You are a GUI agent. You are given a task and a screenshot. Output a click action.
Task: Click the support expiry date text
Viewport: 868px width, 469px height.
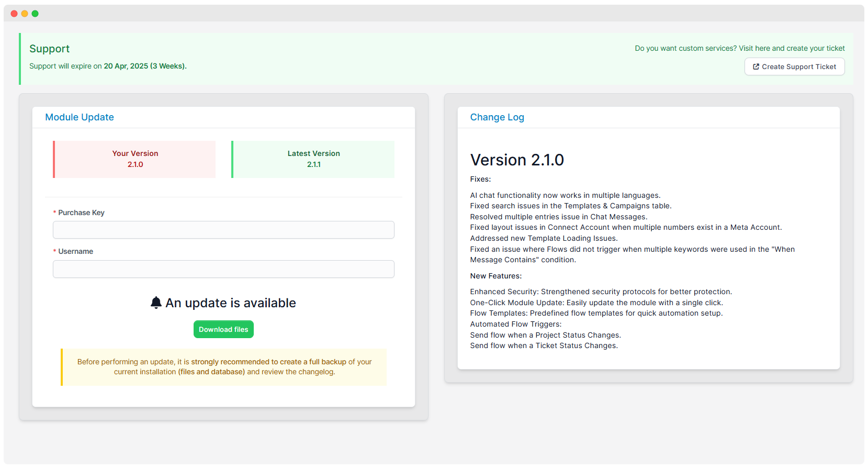[x=145, y=66]
